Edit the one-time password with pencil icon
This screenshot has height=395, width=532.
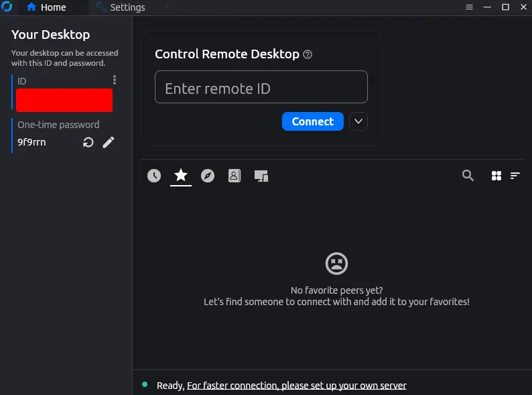tap(109, 142)
